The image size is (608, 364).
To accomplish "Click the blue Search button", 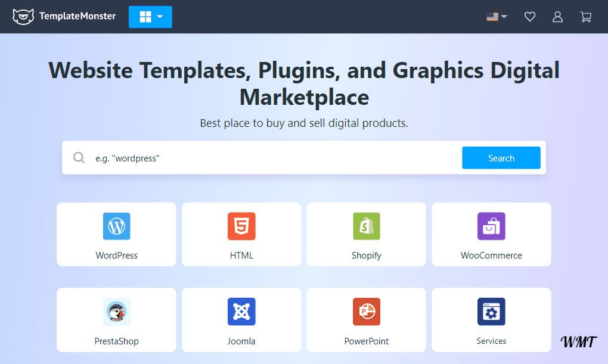I will 501,158.
